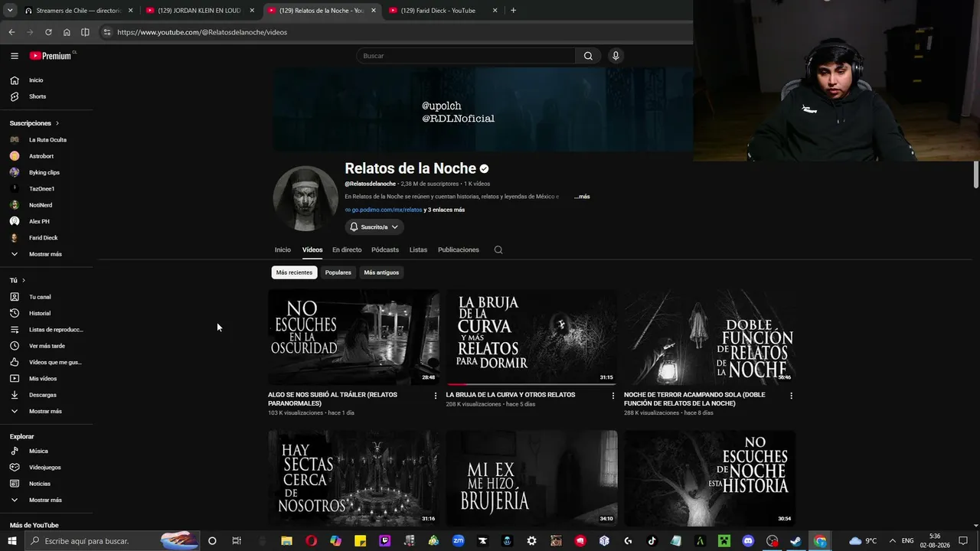This screenshot has width=980, height=551.
Task: Switch to Farid Dieck YouTube browser tab
Action: click(x=443, y=11)
